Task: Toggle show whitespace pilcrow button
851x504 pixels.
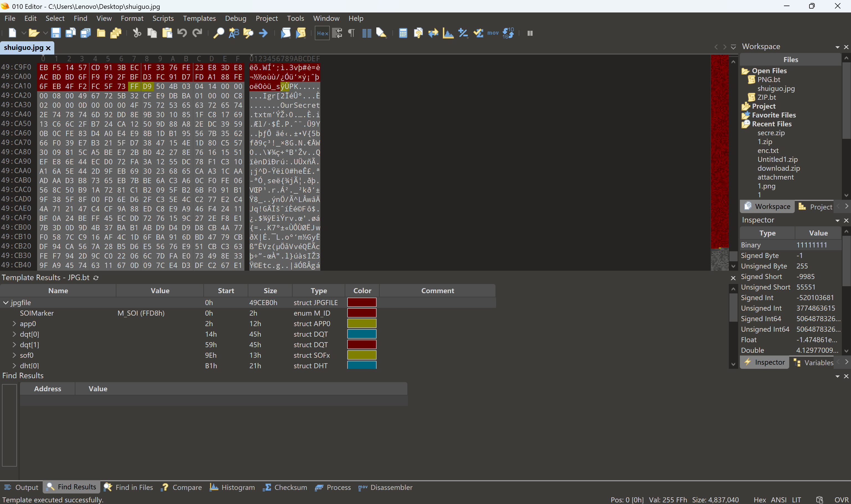Action: (351, 33)
